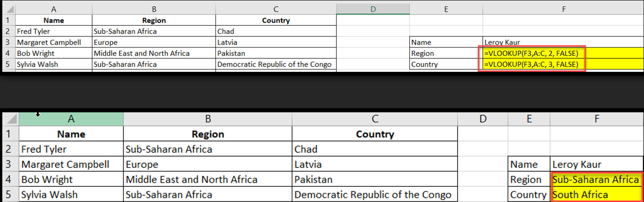Viewport: 644px width, 202px height.
Task: Click 'Fred Tyler' in bottom spreadsheet
Action: [71, 149]
